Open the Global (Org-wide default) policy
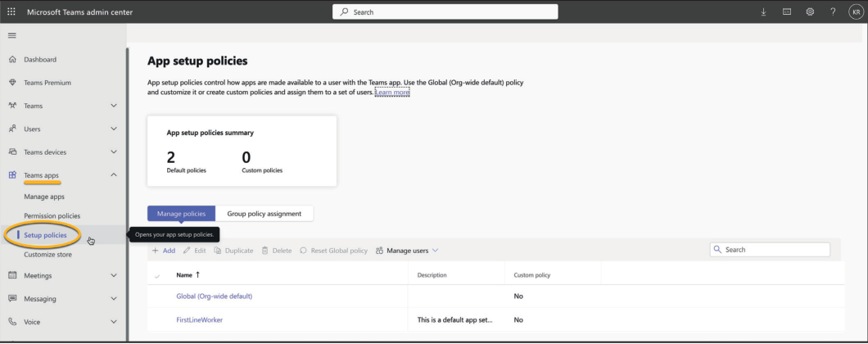 (x=215, y=296)
